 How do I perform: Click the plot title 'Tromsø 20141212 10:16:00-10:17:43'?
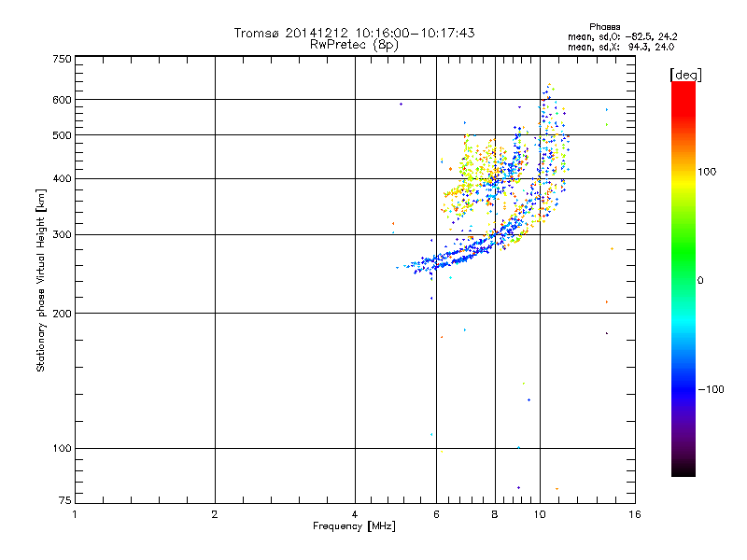pos(354,33)
